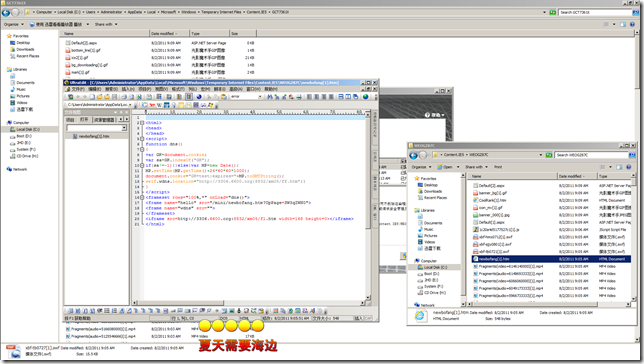Select banner_bg[1].gif in WE0G287C file list
The width and height of the screenshot is (644, 364).
[x=492, y=193]
